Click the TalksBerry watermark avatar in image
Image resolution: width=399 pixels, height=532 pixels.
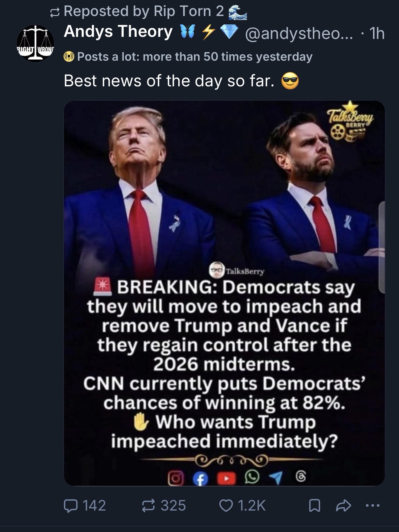tap(217, 270)
